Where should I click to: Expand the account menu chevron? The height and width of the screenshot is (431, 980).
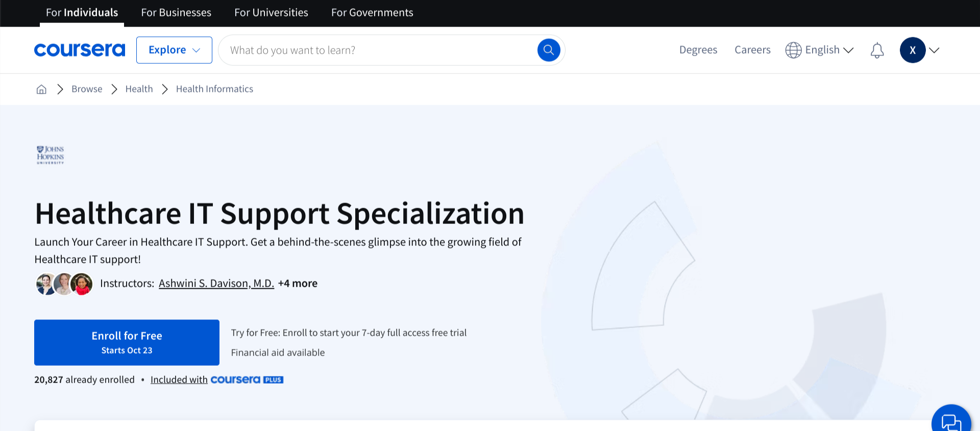coord(935,50)
